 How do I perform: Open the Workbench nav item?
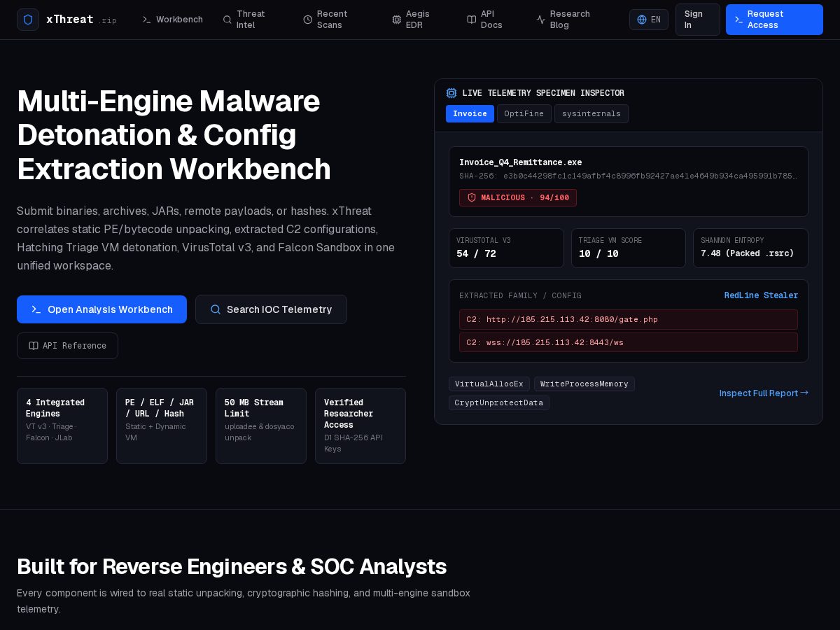(172, 20)
